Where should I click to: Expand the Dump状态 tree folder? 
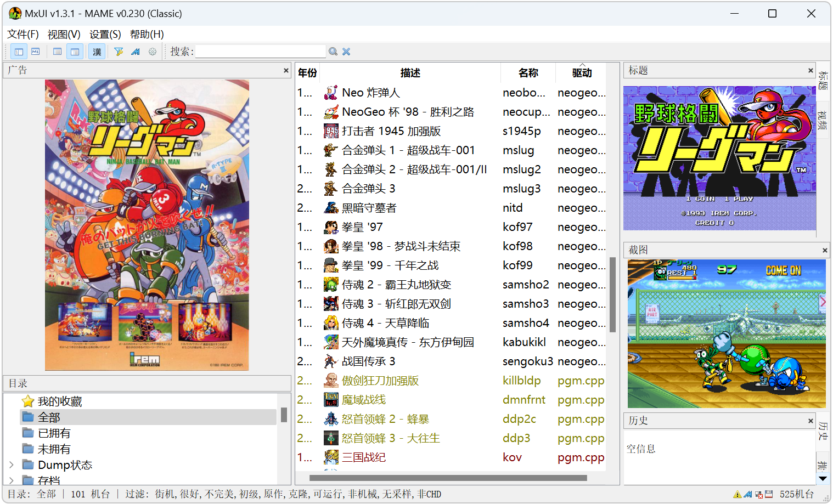pos(12,465)
